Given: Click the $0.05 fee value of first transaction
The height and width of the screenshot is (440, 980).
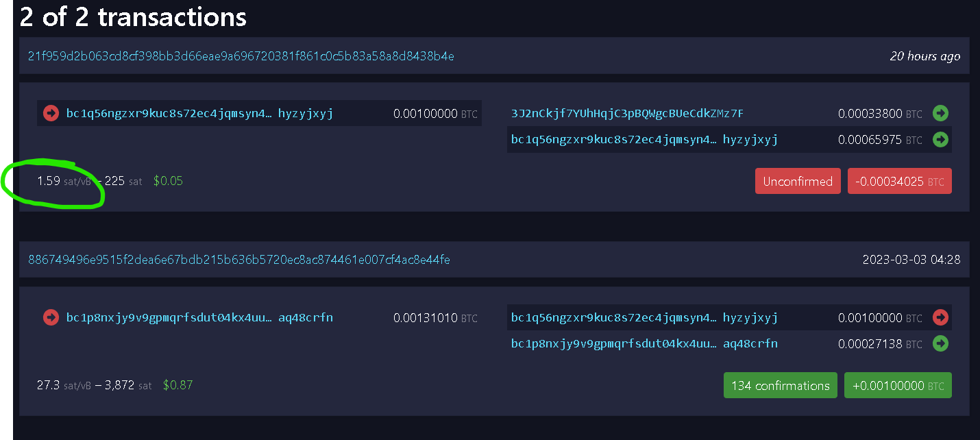Looking at the screenshot, I should tap(168, 181).
